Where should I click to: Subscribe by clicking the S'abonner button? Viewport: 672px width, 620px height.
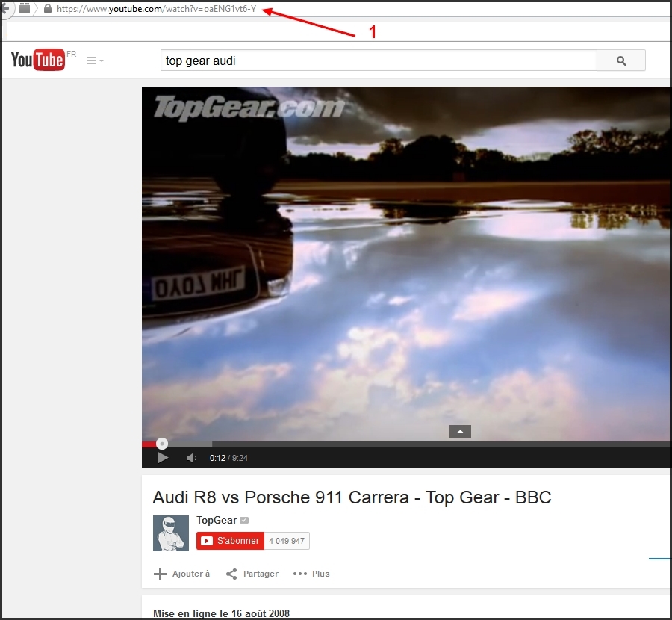pos(229,540)
